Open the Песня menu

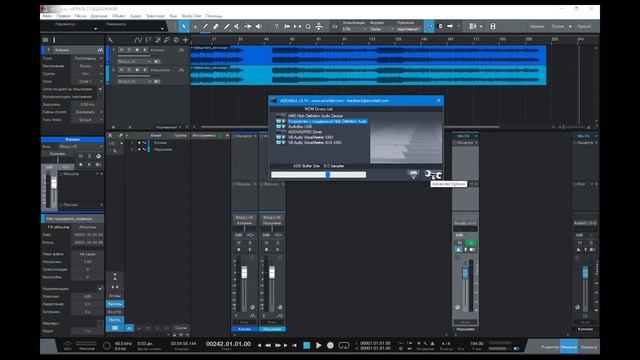(x=80, y=16)
